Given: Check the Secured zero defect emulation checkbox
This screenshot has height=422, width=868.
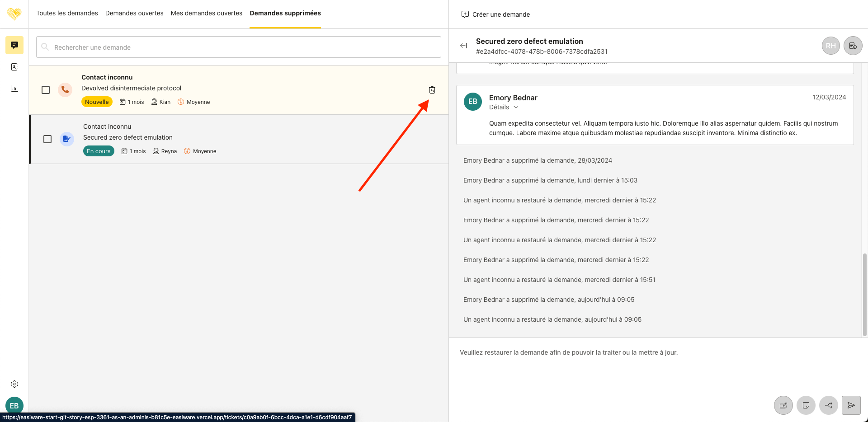Looking at the screenshot, I should [47, 139].
